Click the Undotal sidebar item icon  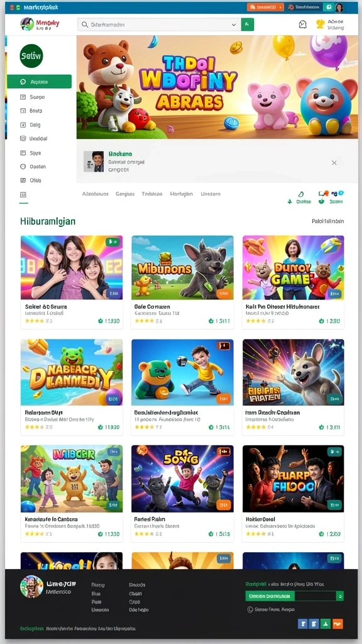pyautogui.click(x=23, y=139)
